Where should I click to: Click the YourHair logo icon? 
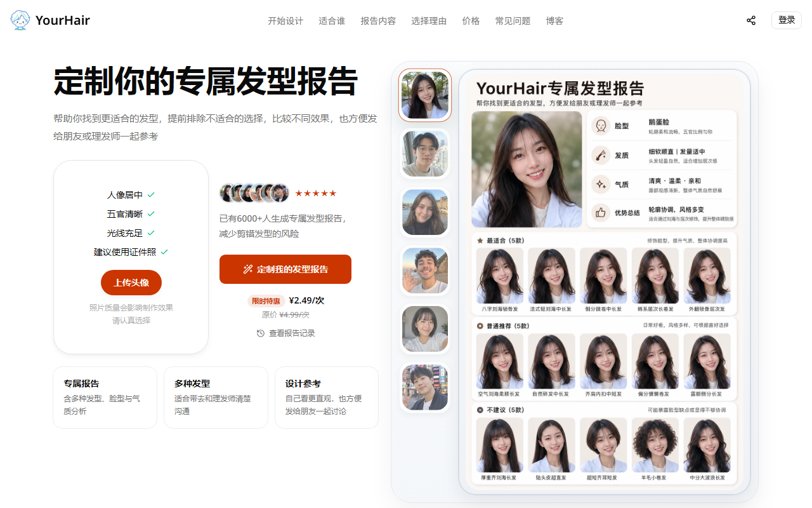tap(20, 20)
